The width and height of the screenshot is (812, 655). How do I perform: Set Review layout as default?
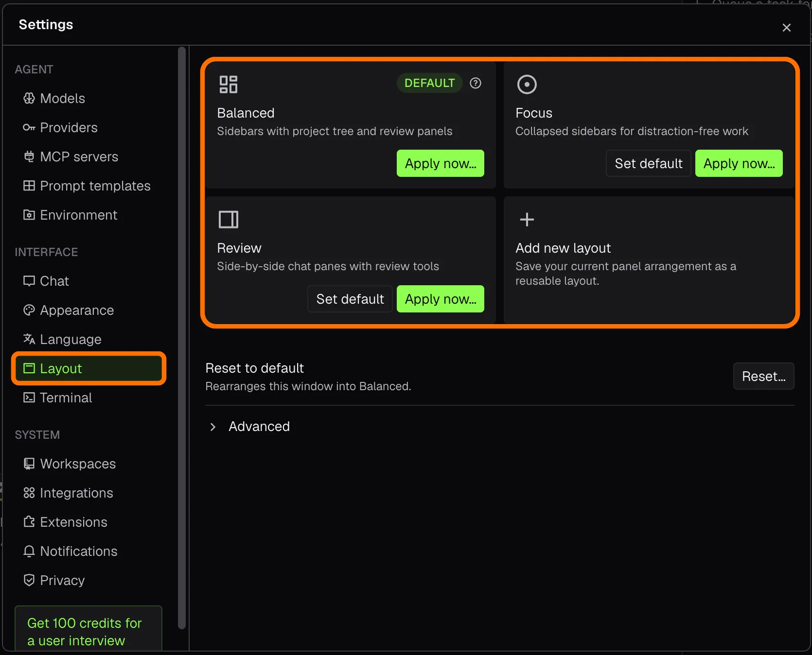pos(350,299)
